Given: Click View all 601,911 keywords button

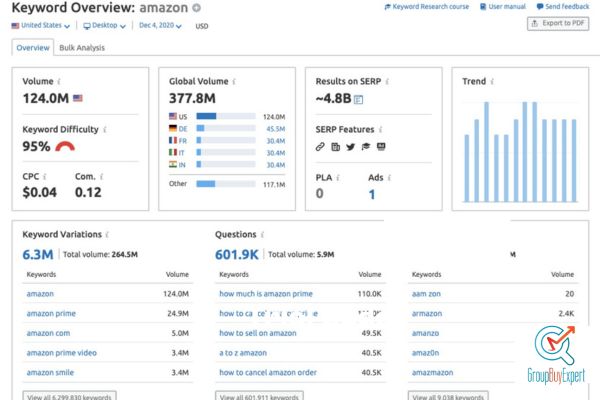Looking at the screenshot, I should tap(259, 396).
